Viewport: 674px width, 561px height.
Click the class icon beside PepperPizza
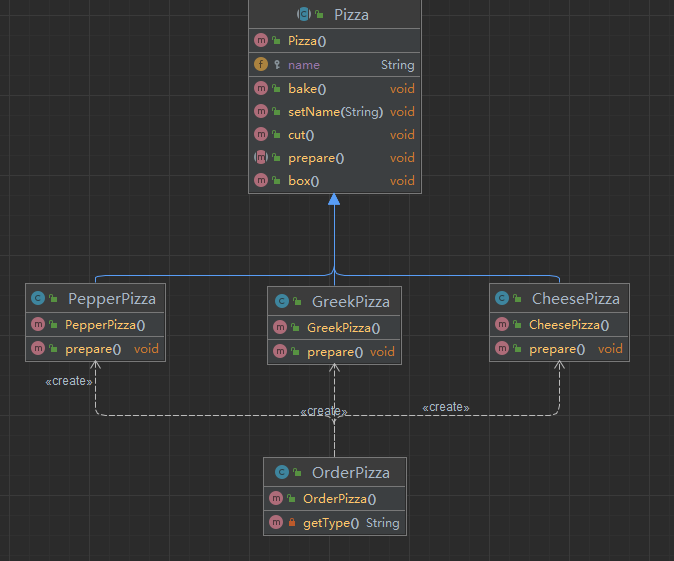pos(38,298)
